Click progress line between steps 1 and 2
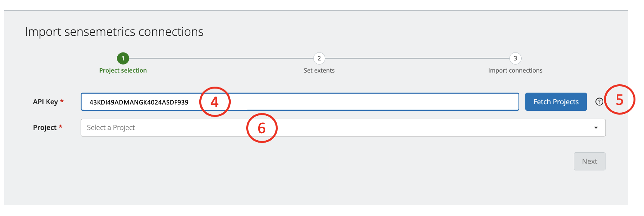The height and width of the screenshot is (216, 644). click(221, 58)
